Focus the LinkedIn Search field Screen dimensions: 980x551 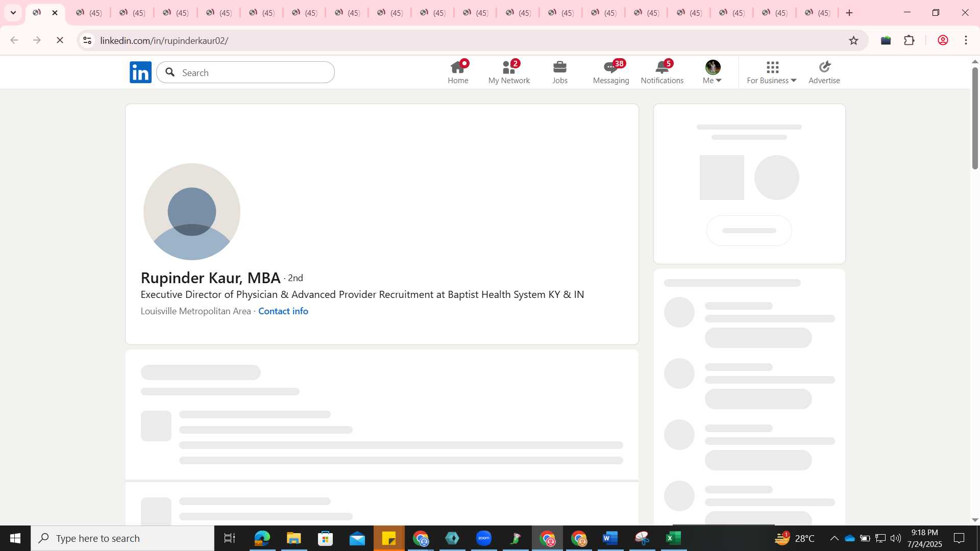(x=246, y=72)
